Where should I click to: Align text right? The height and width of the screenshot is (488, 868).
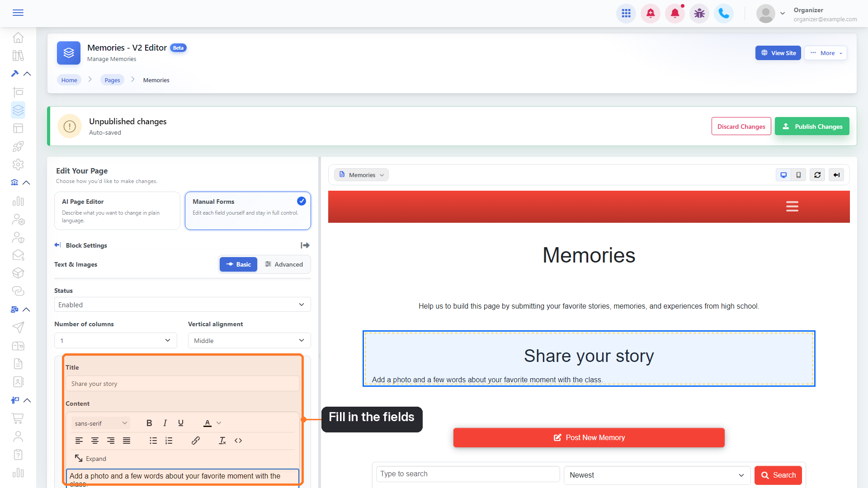click(x=111, y=441)
